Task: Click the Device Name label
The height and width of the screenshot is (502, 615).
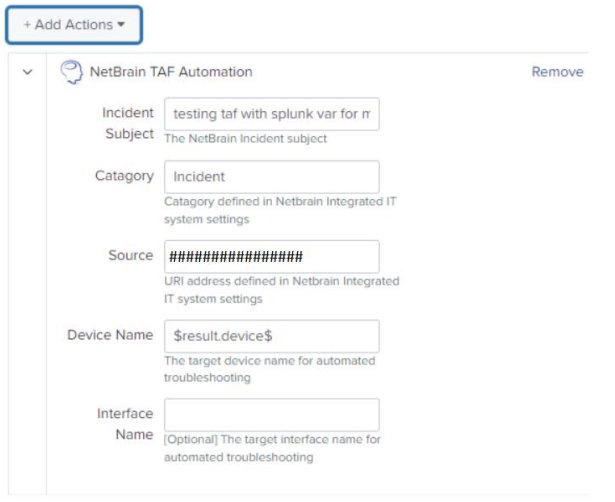Action: [x=110, y=336]
